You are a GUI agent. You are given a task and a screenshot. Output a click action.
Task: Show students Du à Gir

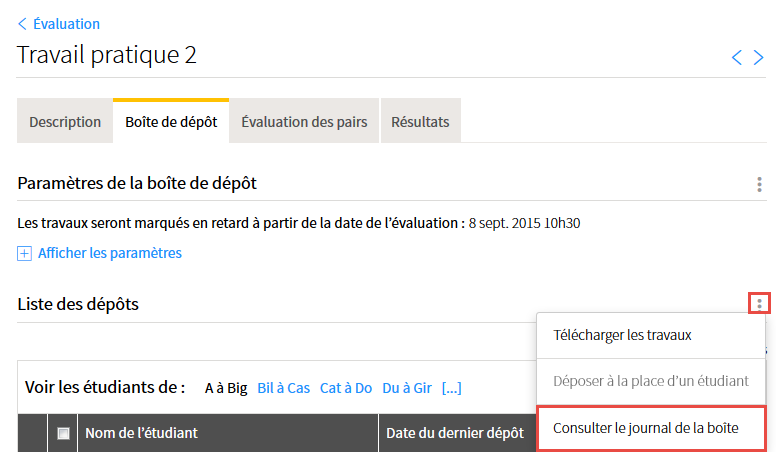coord(407,388)
